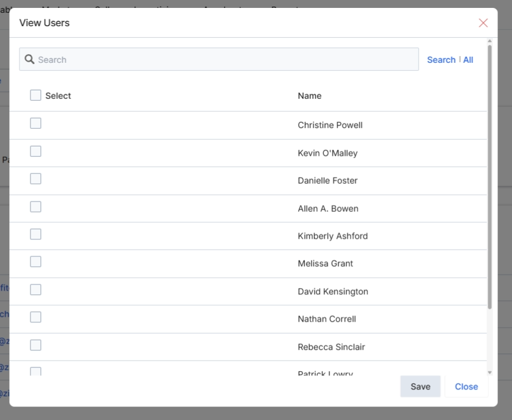Click the name Danielle Foster
The height and width of the screenshot is (420, 512).
327,181
